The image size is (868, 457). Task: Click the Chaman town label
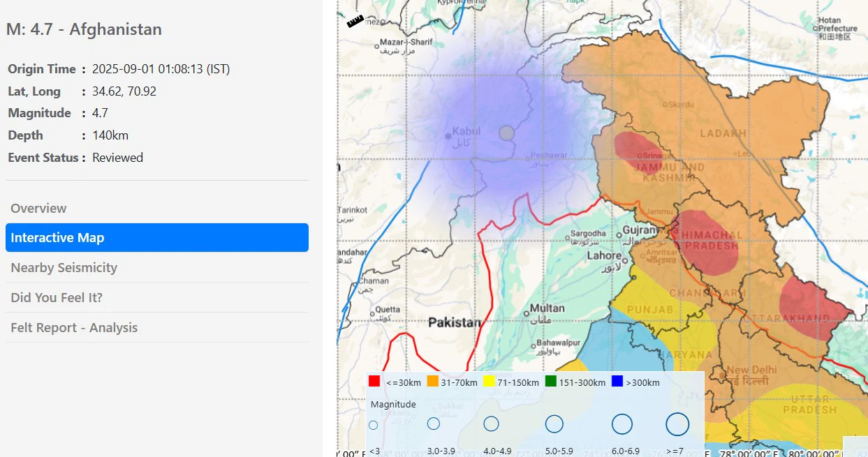374,281
